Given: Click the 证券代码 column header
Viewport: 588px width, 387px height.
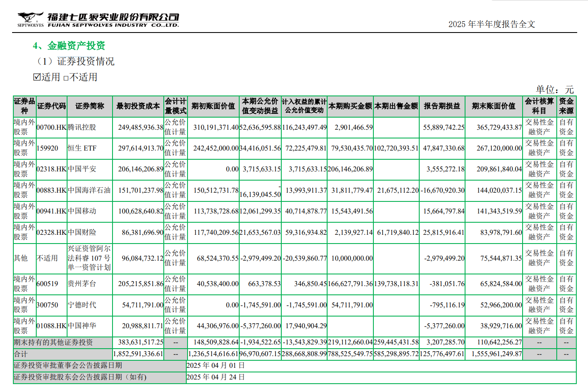Looking at the screenshot, I should pos(52,106).
